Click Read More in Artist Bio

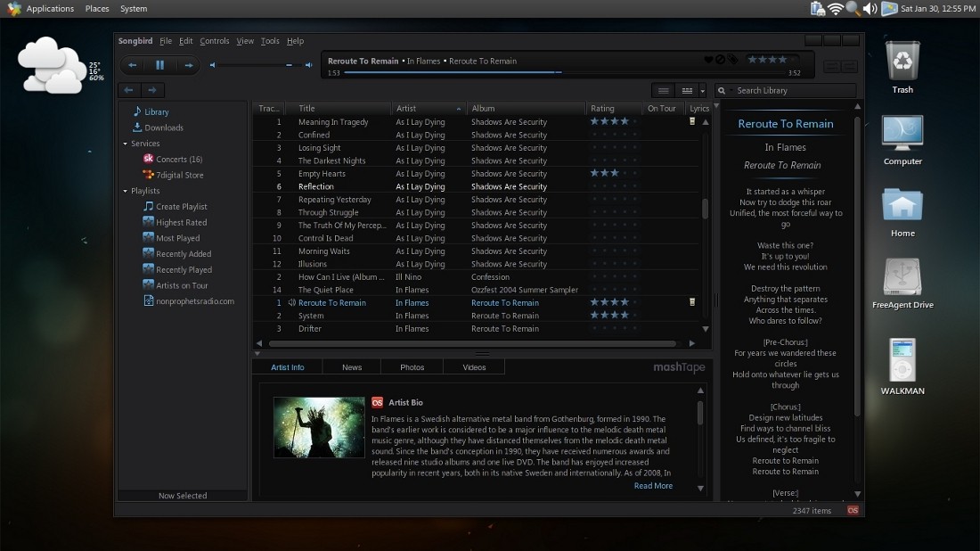tap(653, 486)
